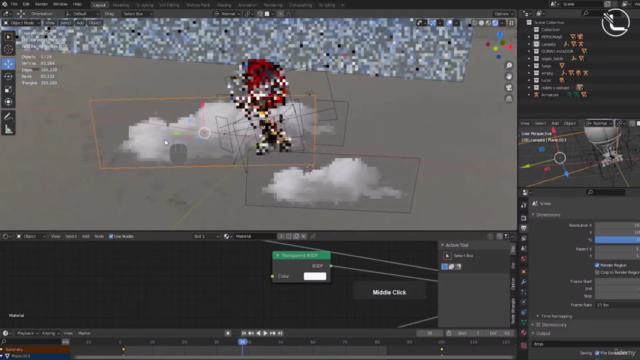Open the View Layer properties tab icon
Image resolution: width=640 pixels, height=360 pixels.
tap(524, 239)
